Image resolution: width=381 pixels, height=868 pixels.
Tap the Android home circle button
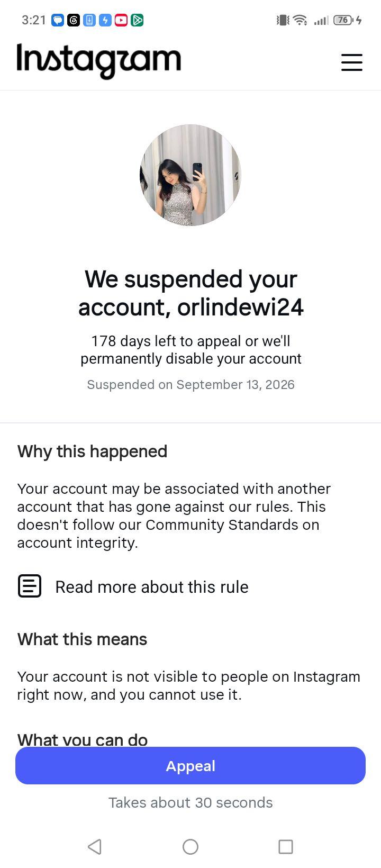190,847
